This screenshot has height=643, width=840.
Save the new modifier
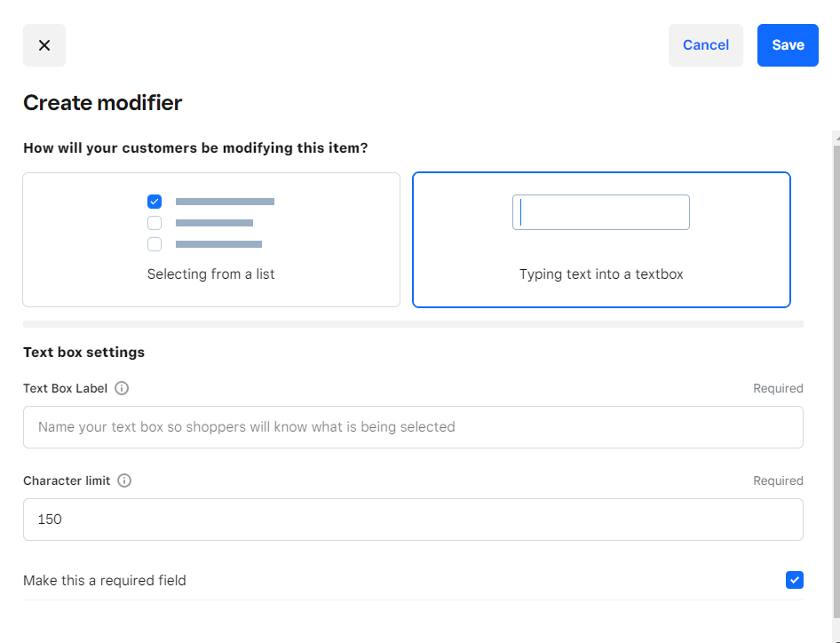(x=787, y=45)
